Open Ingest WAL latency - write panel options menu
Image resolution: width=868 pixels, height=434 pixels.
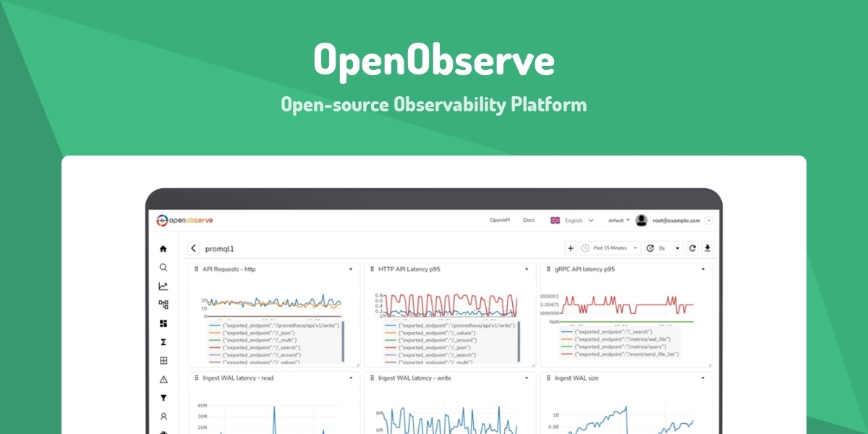[527, 378]
